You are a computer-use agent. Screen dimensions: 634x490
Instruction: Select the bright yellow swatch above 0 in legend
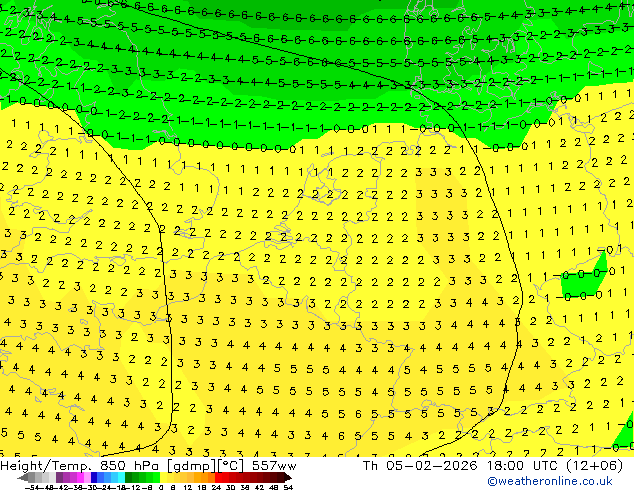click(x=163, y=478)
